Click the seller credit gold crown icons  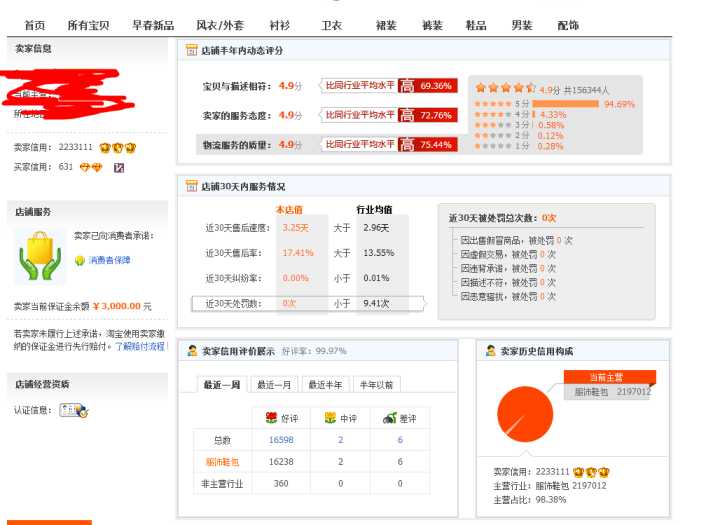pyautogui.click(x=118, y=148)
